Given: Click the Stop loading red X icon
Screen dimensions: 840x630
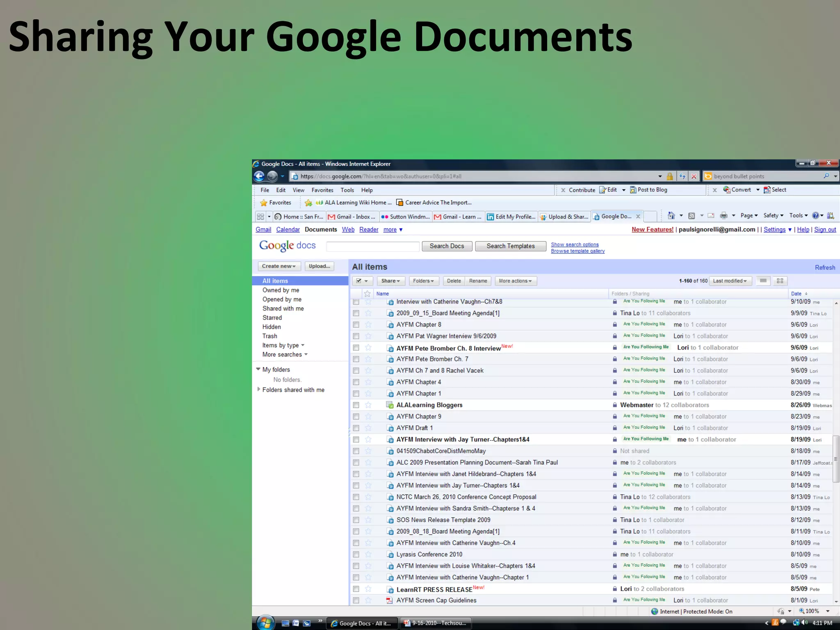Looking at the screenshot, I should click(694, 176).
